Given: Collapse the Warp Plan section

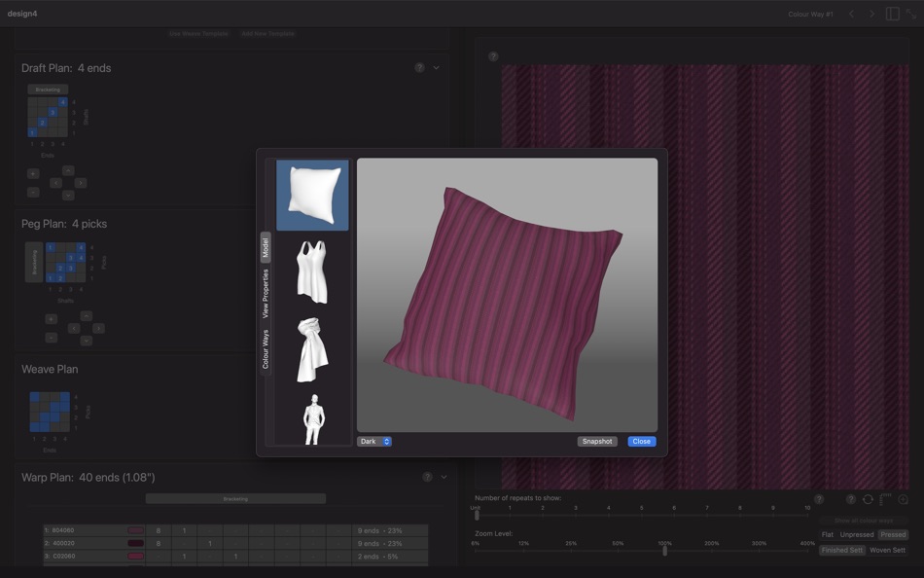Looking at the screenshot, I should pyautogui.click(x=444, y=477).
